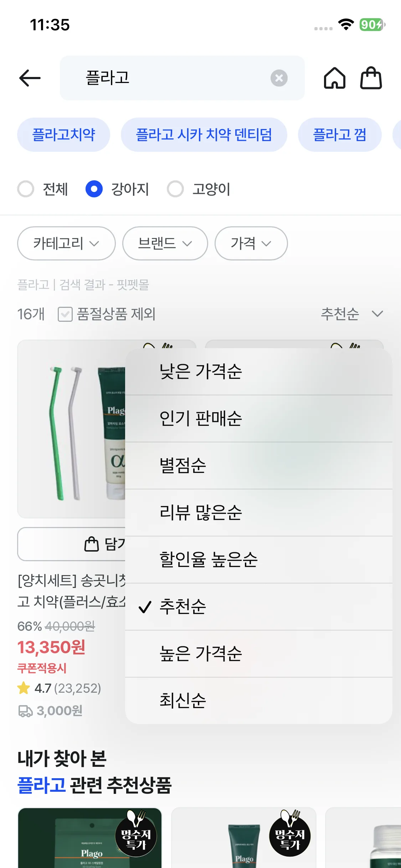Select 최신순 from sort menu
The width and height of the screenshot is (401, 868).
tap(183, 701)
